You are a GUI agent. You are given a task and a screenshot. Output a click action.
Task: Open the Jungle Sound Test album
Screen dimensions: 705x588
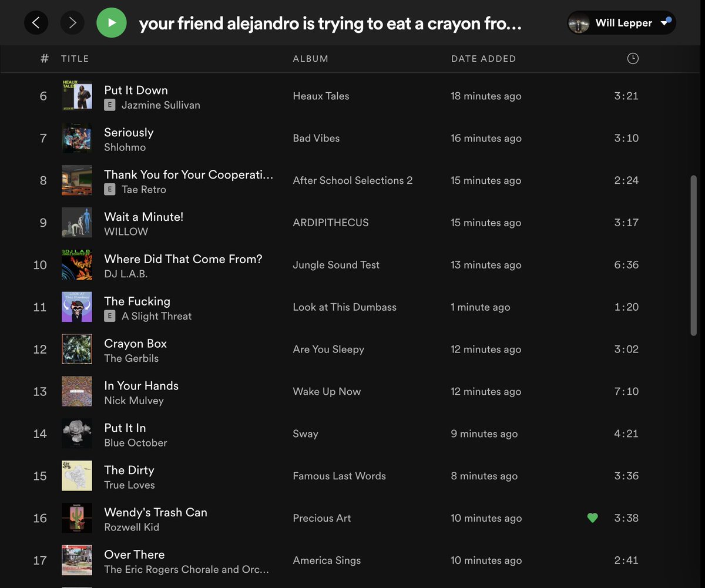[x=337, y=266]
